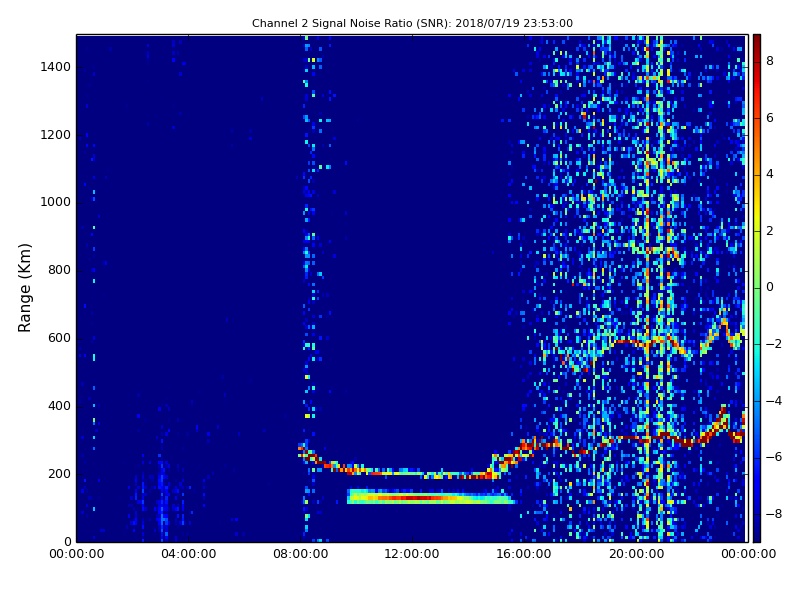
Task: Click the colorbar tick label 4
Action: click(770, 174)
